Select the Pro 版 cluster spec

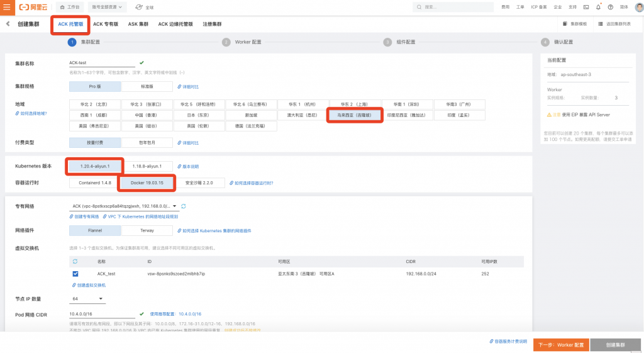point(95,86)
